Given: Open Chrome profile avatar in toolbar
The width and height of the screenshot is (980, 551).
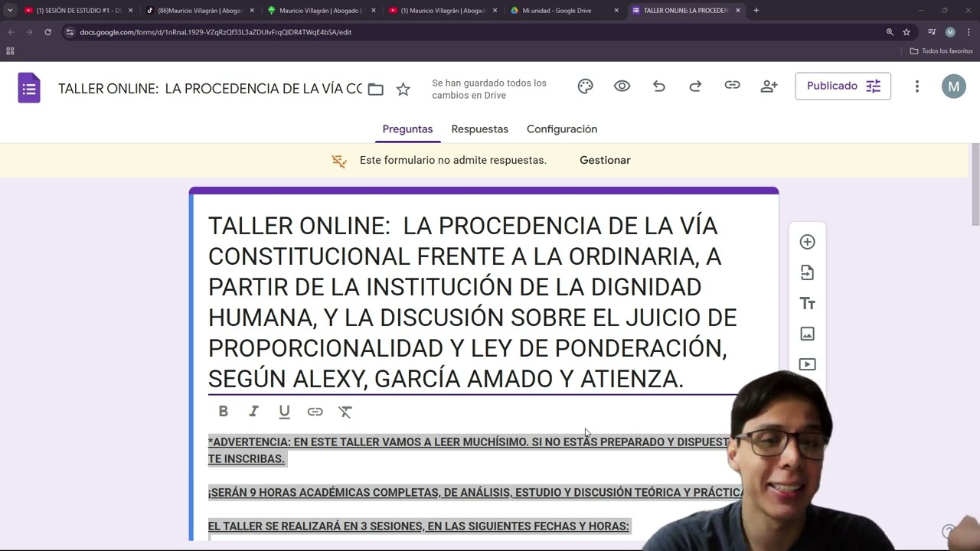Looking at the screenshot, I should (950, 32).
